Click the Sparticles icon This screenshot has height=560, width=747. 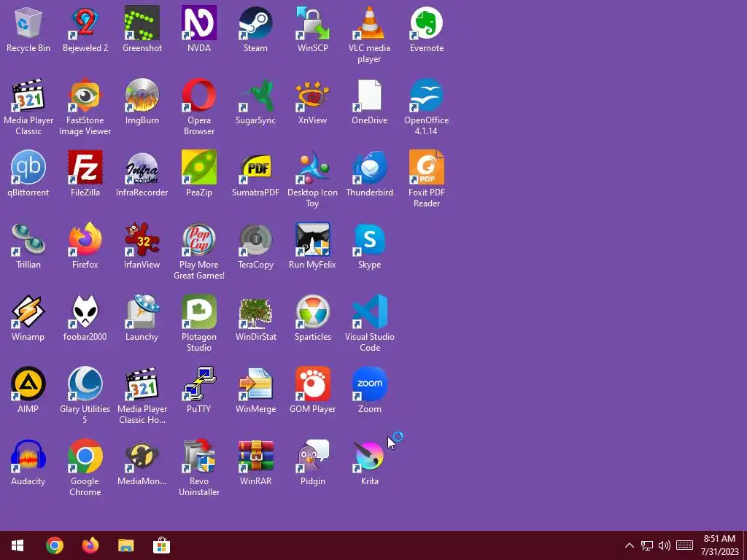(312, 312)
